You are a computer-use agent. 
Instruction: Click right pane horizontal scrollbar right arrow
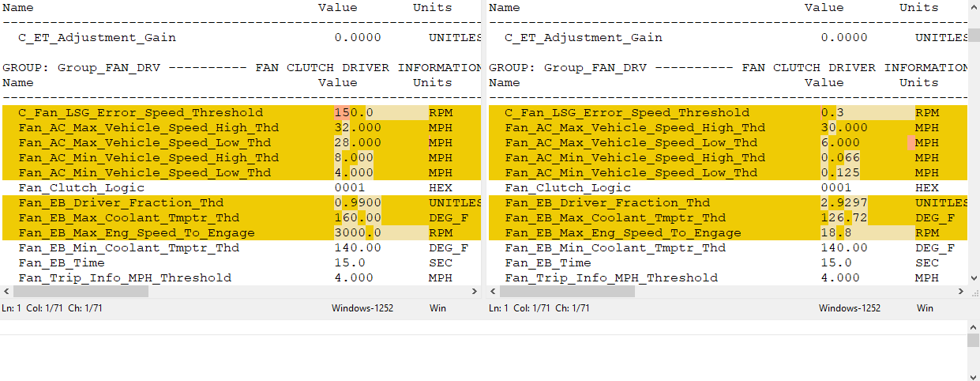point(961,292)
